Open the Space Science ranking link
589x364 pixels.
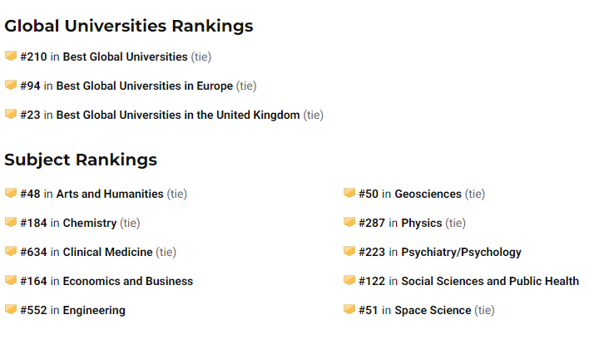pos(433,310)
